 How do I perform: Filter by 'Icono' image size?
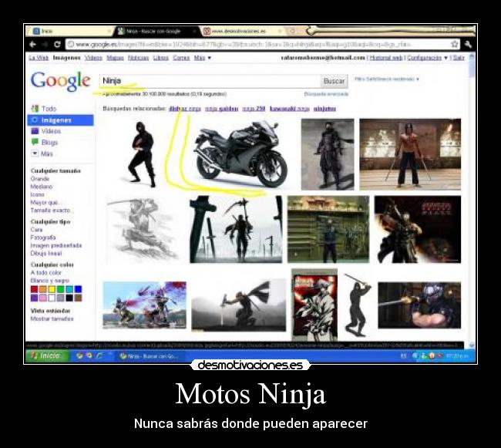pos(38,194)
